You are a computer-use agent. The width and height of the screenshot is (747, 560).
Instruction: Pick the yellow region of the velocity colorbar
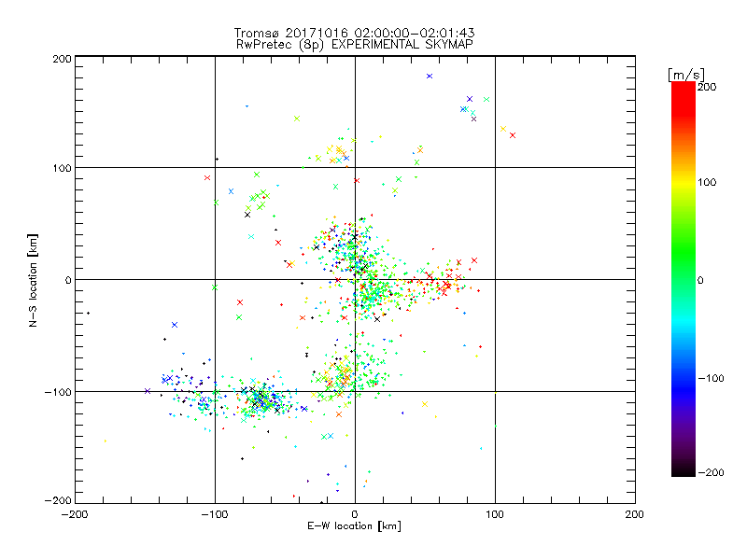[x=684, y=182]
